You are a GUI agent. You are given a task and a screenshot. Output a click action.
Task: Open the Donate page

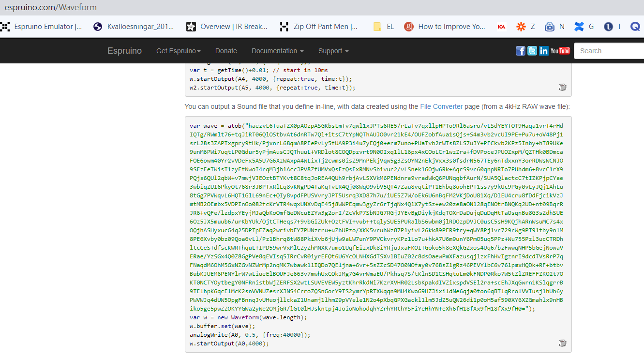(226, 51)
